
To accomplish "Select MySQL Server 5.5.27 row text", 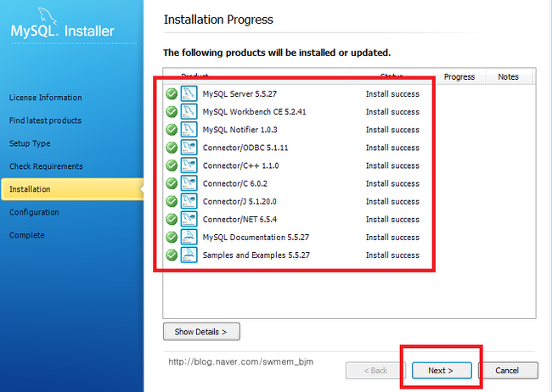I will (239, 94).
